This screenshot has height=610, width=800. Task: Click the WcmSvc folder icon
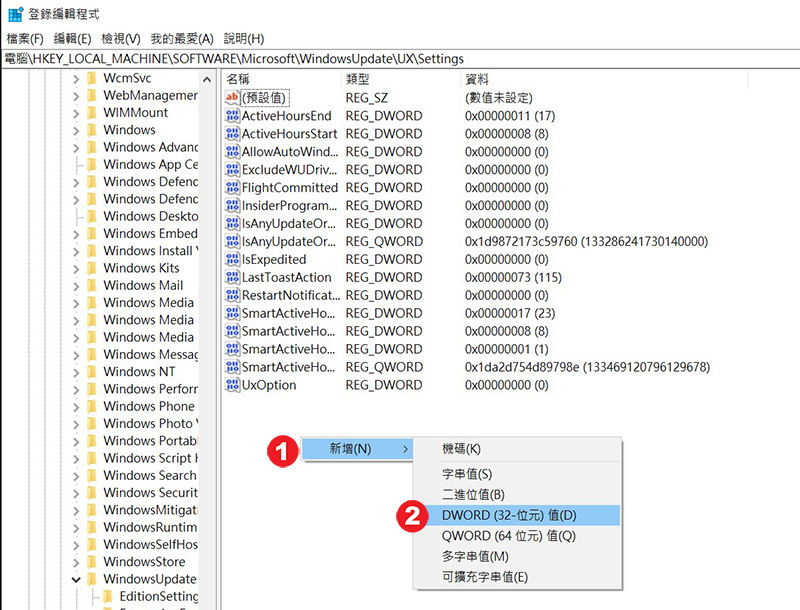[x=92, y=78]
